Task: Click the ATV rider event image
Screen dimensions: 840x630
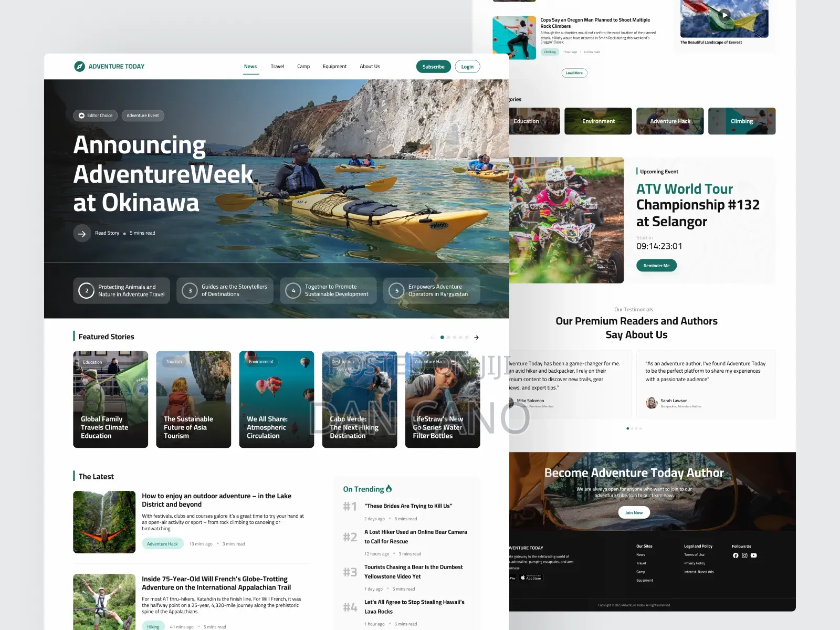Action: tap(566, 220)
